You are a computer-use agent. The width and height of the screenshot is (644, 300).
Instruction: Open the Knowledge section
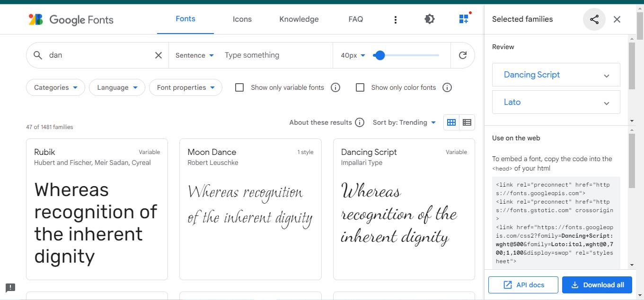tap(299, 19)
